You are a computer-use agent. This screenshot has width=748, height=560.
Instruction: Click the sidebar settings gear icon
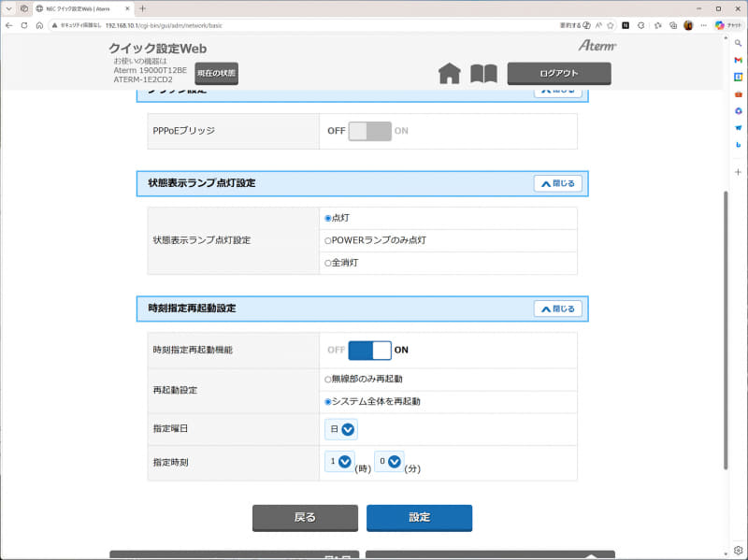(x=739, y=552)
